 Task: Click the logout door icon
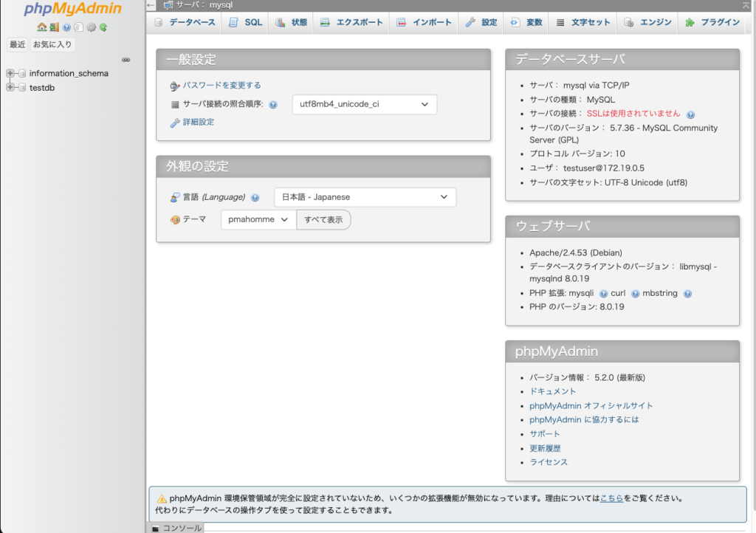pos(54,27)
